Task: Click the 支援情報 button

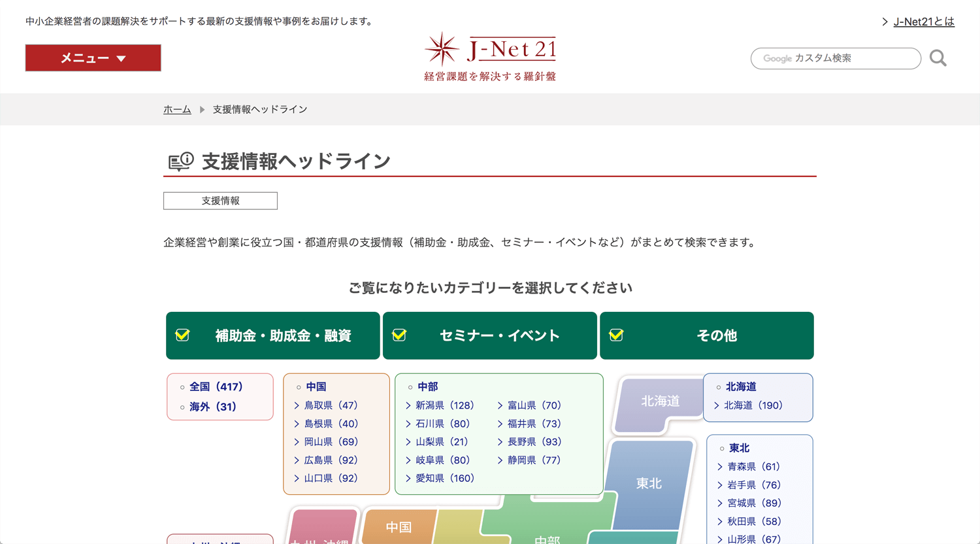Action: click(x=220, y=201)
